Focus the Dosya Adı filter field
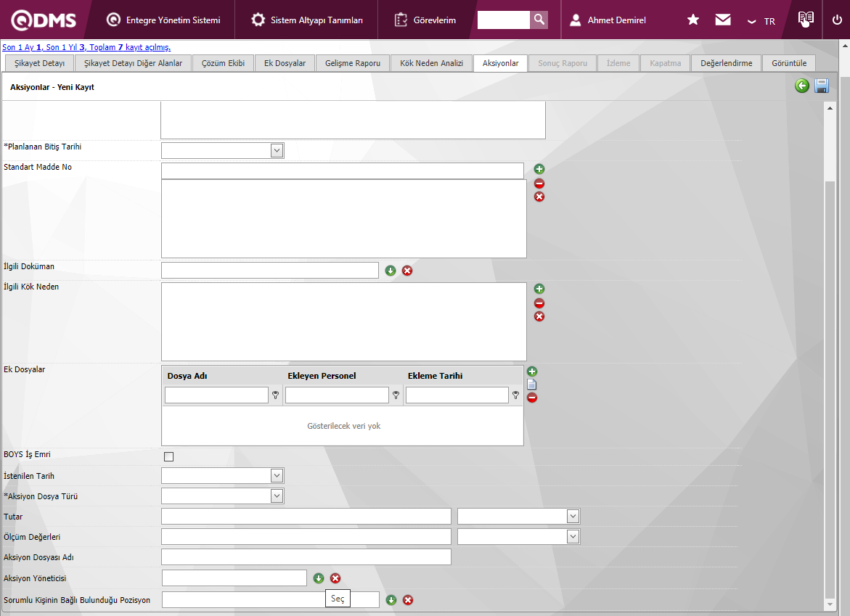The width and height of the screenshot is (850, 616). 217,395
